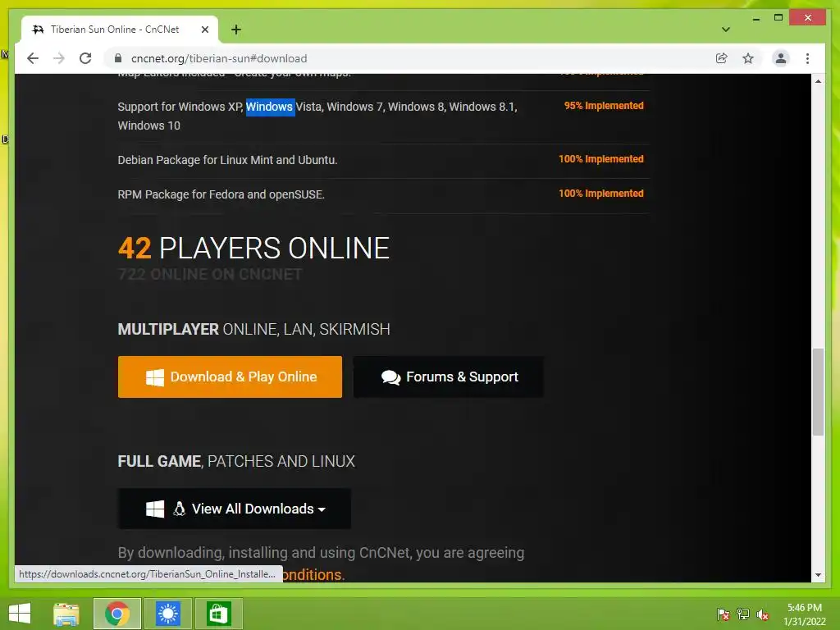
Task: Open the Chrome profile avatar
Action: click(781, 58)
